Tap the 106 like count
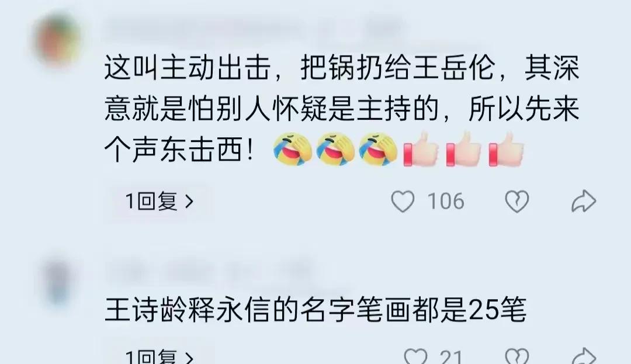Viewport: 631px width, 364px height. 446,201
